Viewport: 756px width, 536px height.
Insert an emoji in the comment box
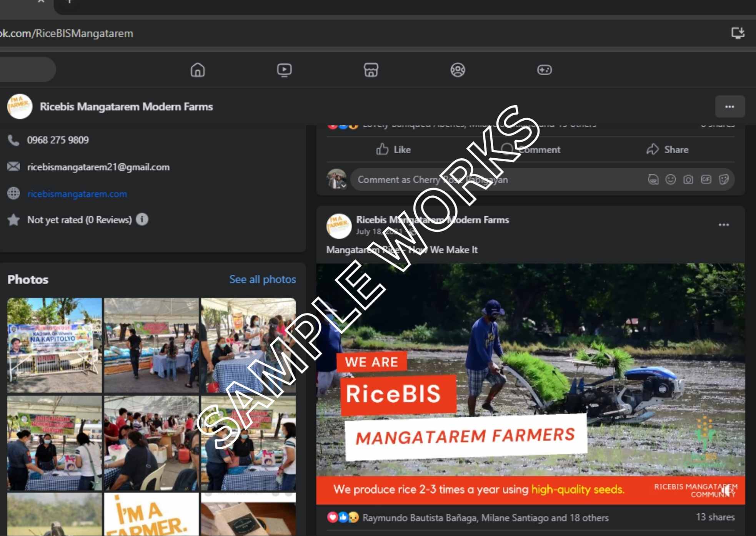[x=670, y=179]
